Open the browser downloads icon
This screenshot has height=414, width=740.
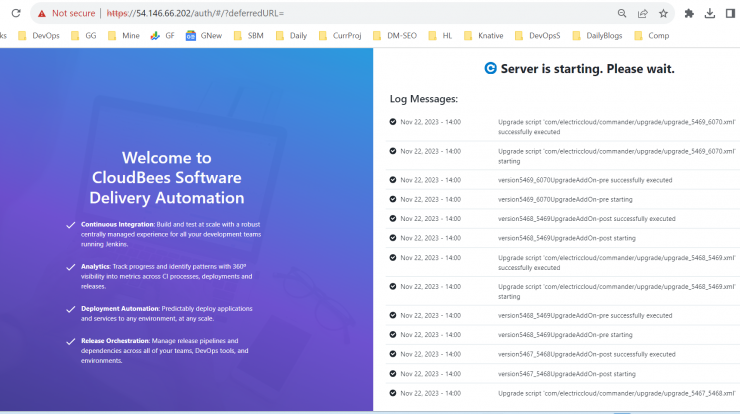tap(710, 14)
